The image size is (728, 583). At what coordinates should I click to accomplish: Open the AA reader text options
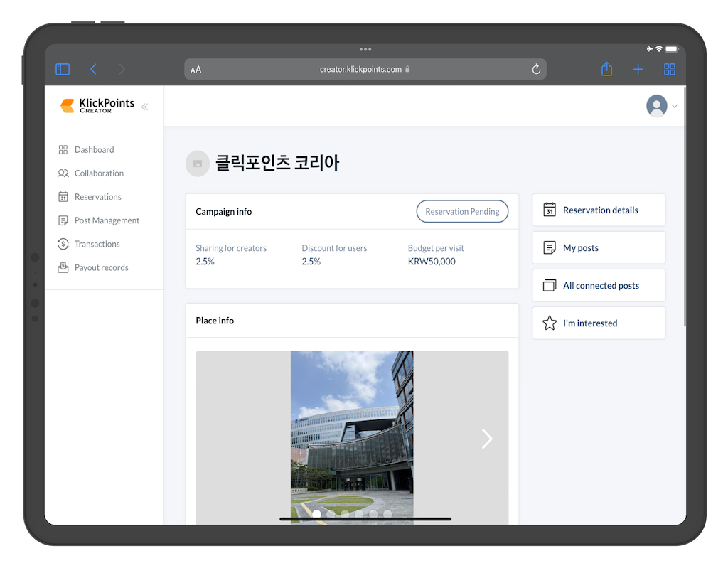point(196,70)
